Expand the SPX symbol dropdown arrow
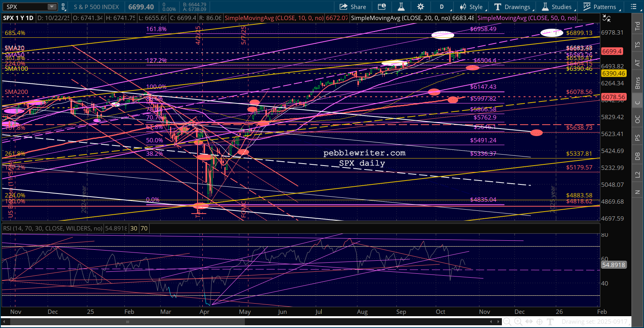Image resolution: width=644 pixels, height=328 pixels. 52,7
